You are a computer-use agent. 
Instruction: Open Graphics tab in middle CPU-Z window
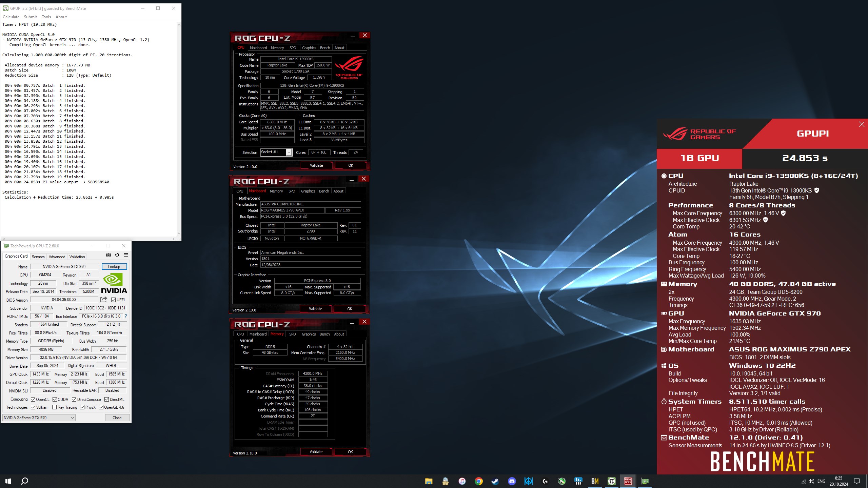[x=308, y=191]
